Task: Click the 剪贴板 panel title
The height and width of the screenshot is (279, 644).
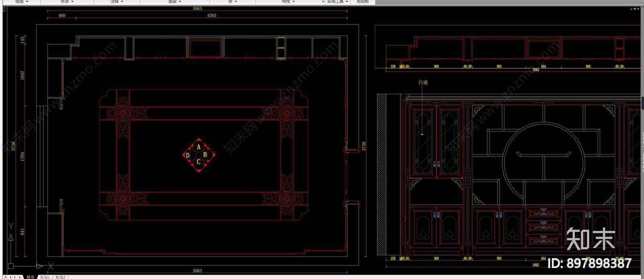Action: click(x=362, y=2)
